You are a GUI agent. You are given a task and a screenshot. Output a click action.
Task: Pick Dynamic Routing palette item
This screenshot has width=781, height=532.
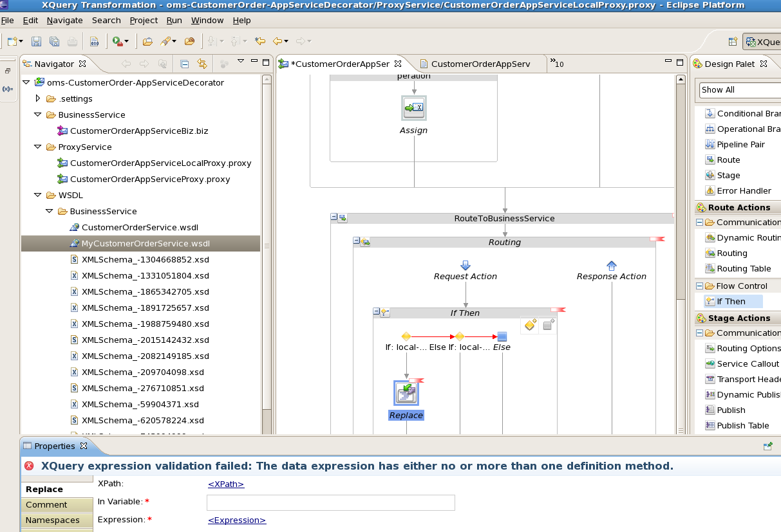742,237
